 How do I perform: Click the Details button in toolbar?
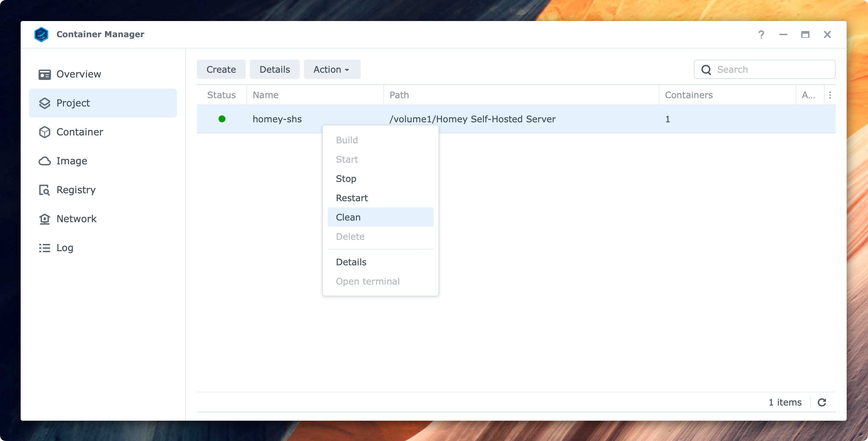274,69
